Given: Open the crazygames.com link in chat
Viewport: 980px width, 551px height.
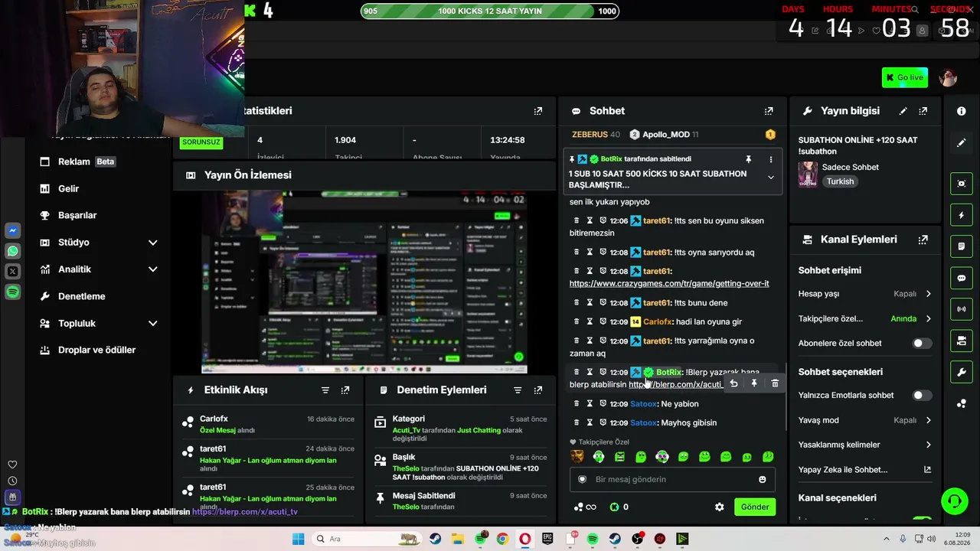Looking at the screenshot, I should [669, 284].
